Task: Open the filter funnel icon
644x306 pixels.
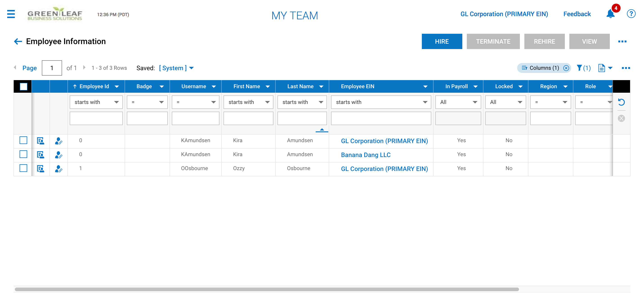Action: (x=579, y=68)
